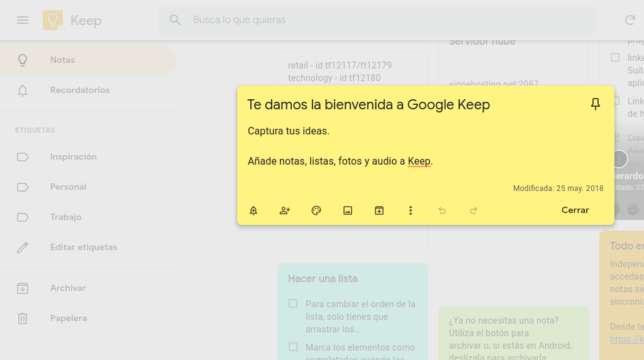Screen dimensions: 644x360
Task: Open the note color palette
Action: [316, 210]
